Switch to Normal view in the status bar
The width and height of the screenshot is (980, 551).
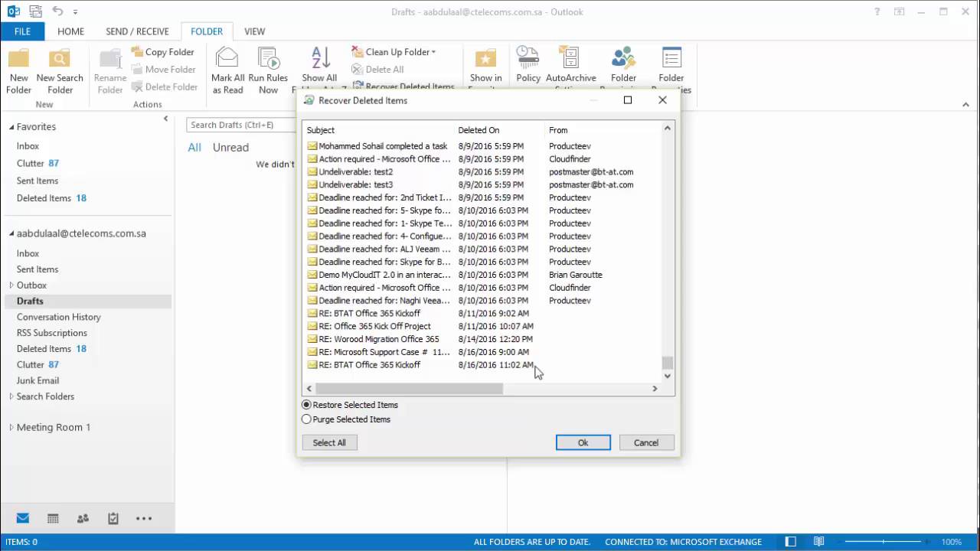(x=790, y=542)
